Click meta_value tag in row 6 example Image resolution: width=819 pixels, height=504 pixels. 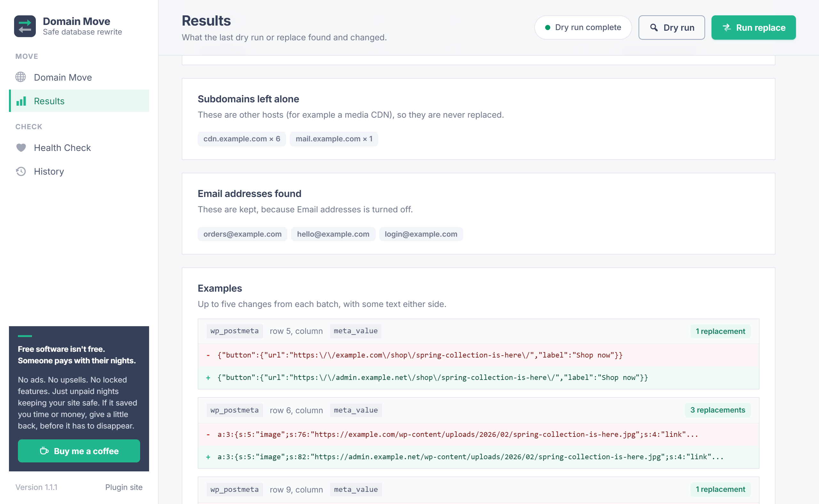(x=356, y=410)
